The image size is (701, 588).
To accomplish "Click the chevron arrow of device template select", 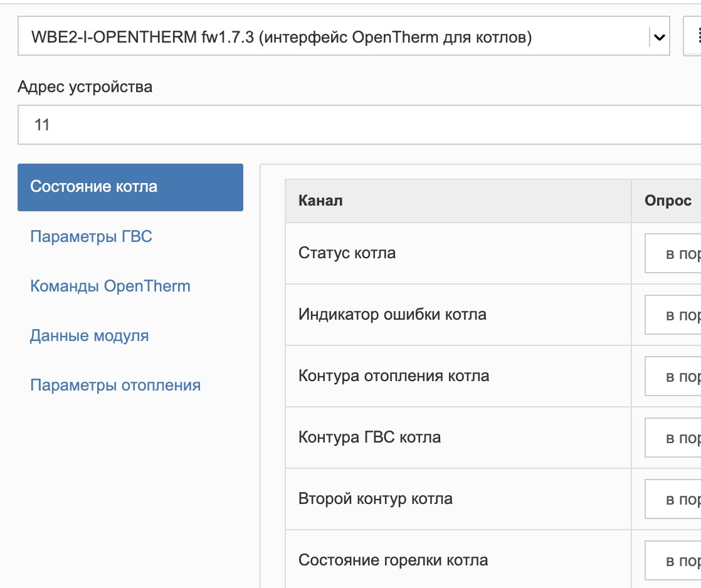I will pyautogui.click(x=660, y=37).
